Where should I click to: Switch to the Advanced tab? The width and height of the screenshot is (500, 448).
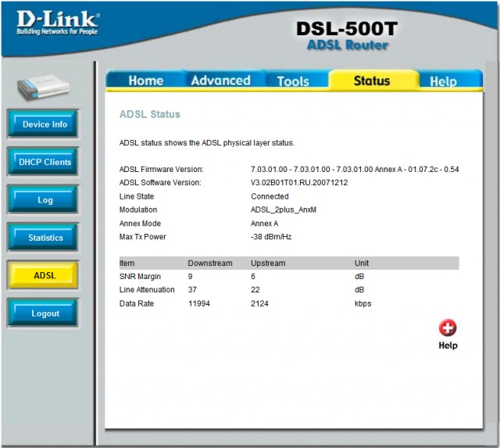click(220, 81)
